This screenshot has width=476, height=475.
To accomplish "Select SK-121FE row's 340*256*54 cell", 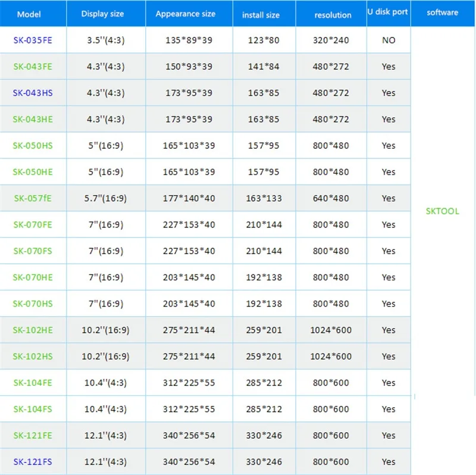I will [189, 436].
